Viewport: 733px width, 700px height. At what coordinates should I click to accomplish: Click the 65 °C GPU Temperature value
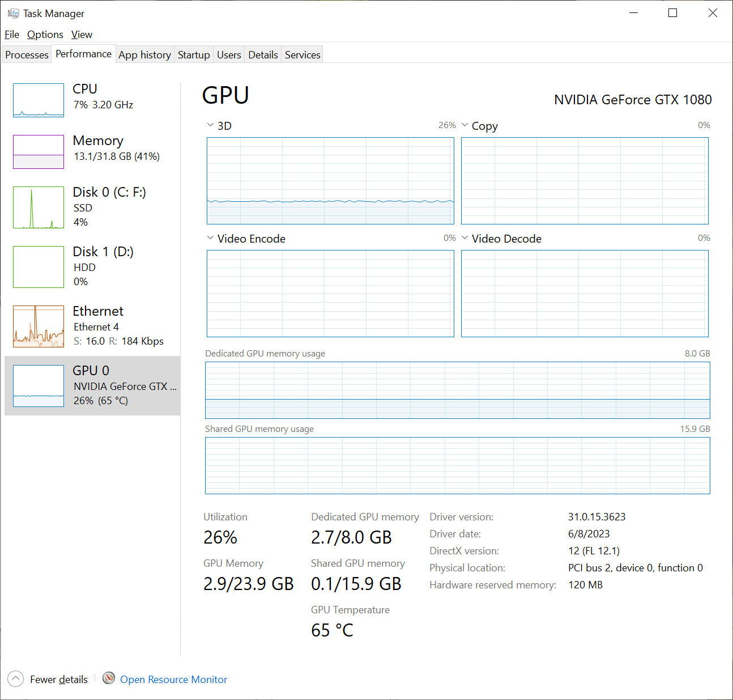(332, 630)
